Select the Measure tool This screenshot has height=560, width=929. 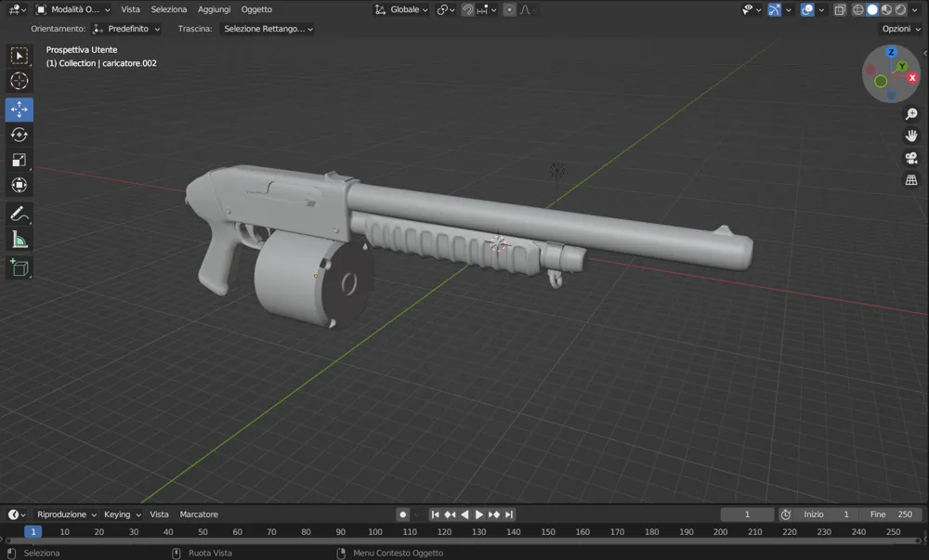pos(19,240)
